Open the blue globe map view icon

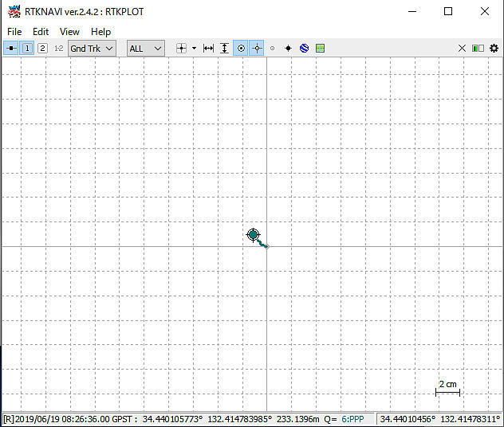304,49
